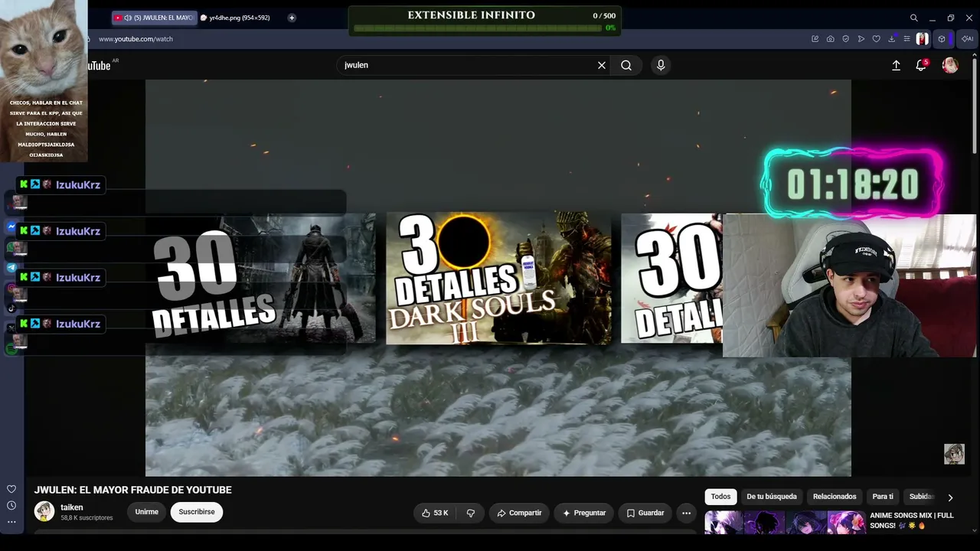This screenshot has width=980, height=551.
Task: Select the Relacionados filter chip
Action: (x=835, y=497)
